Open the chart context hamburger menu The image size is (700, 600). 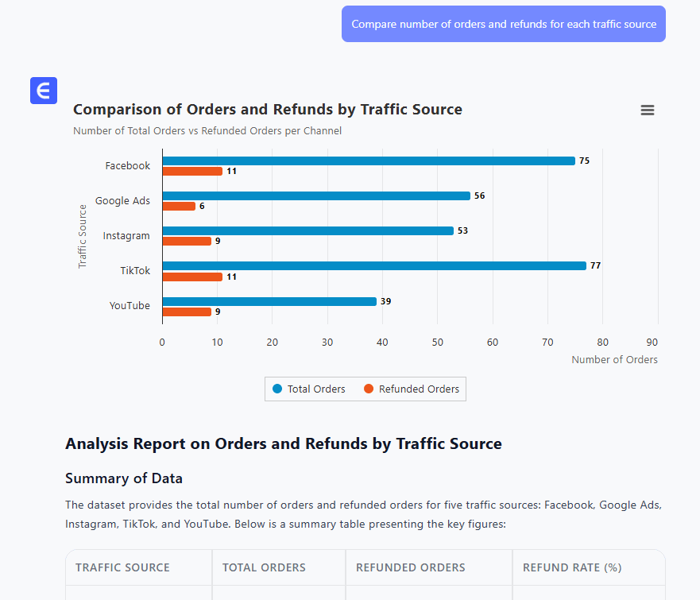(x=647, y=110)
